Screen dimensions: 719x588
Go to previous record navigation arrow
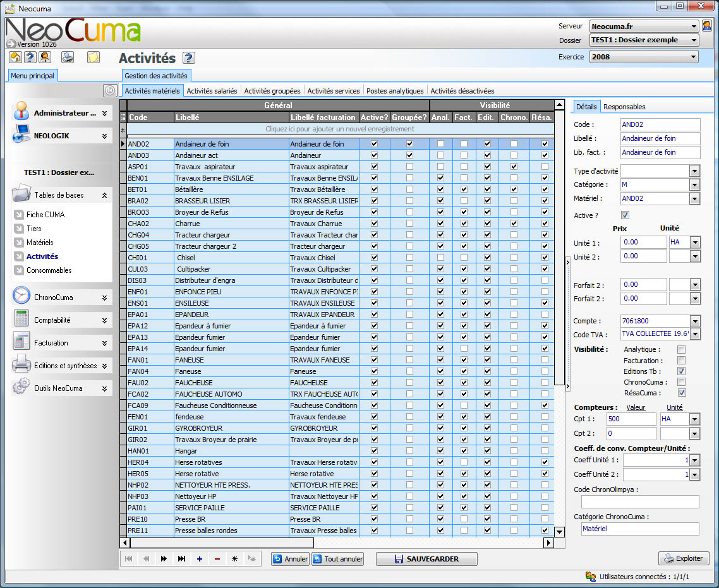pos(147,559)
